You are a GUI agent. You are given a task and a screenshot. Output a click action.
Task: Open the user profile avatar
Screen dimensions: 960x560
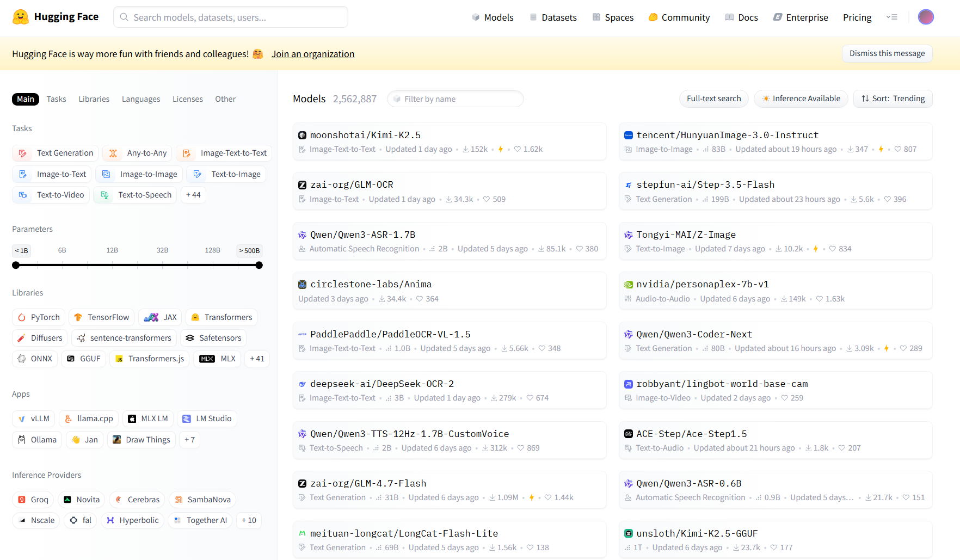coord(926,17)
